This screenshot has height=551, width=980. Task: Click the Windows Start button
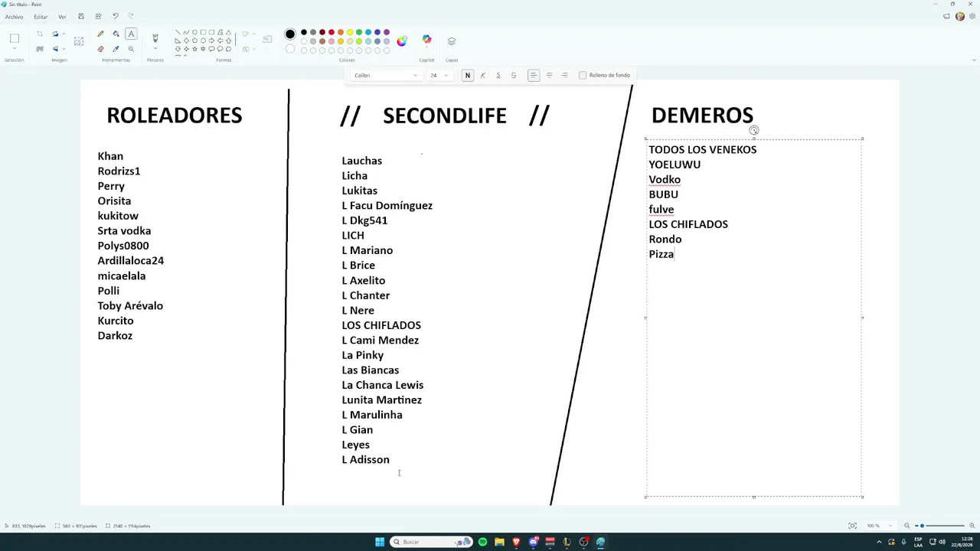pos(380,542)
